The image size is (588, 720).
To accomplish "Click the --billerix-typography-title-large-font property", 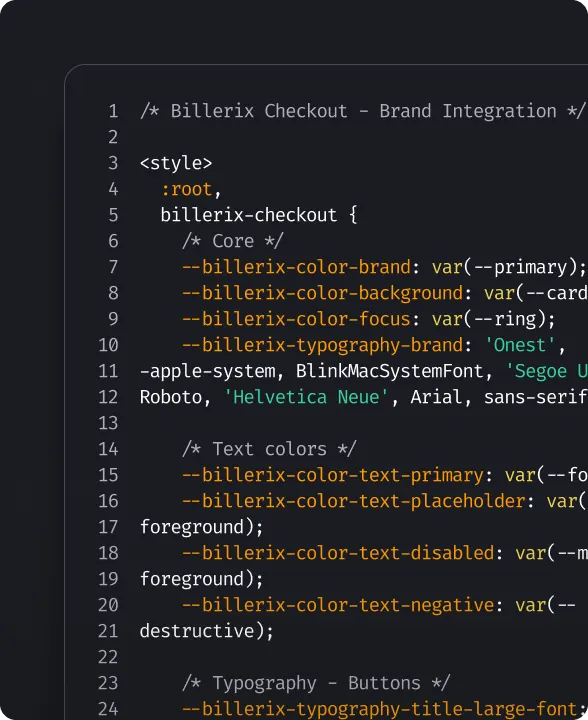I will coord(380,709).
